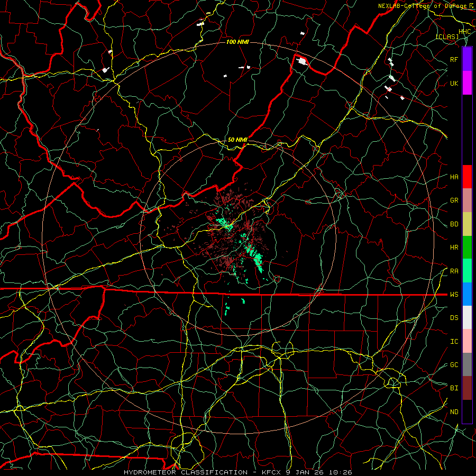This screenshot has width=476, height=476.
Task: Click the IC legend label
Action: [454, 342]
